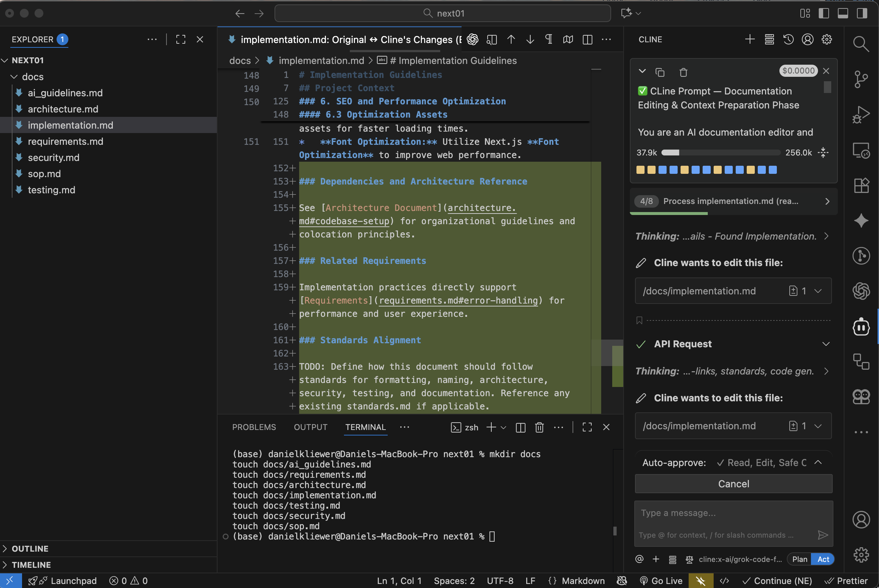
Task: Switch to the OUTPUT tab
Action: [311, 427]
